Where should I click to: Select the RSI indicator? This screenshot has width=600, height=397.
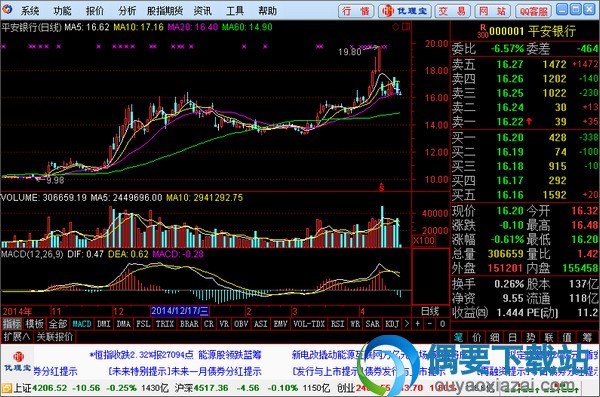338,324
